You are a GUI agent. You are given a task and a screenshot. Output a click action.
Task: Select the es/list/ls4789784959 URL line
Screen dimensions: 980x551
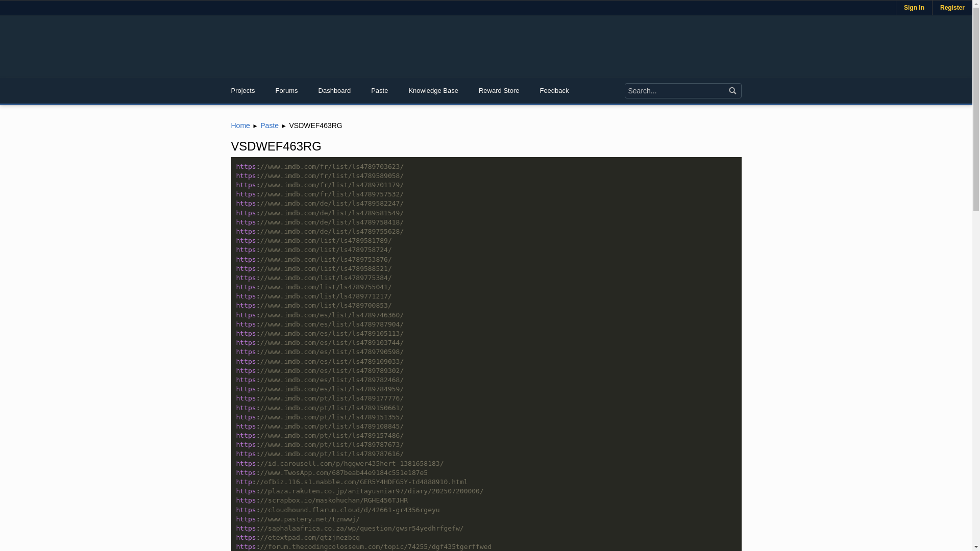click(x=320, y=389)
